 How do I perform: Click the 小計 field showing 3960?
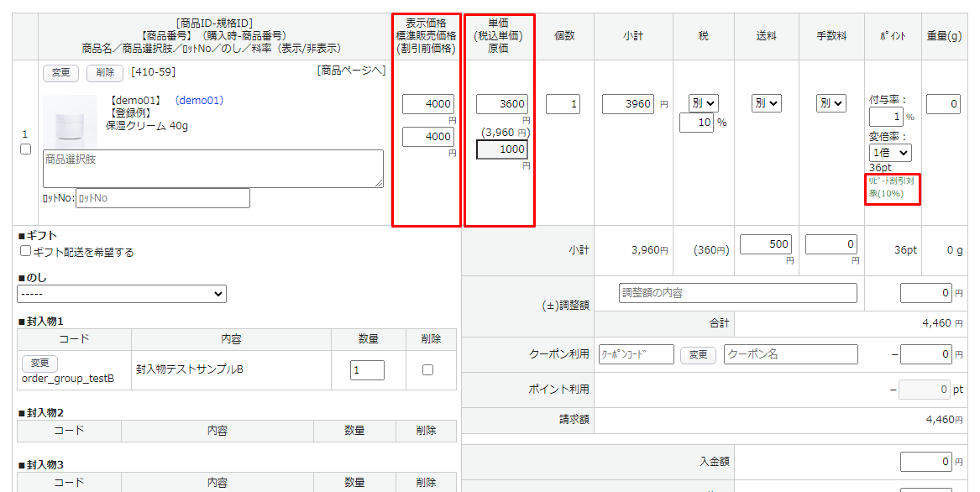pyautogui.click(x=629, y=104)
